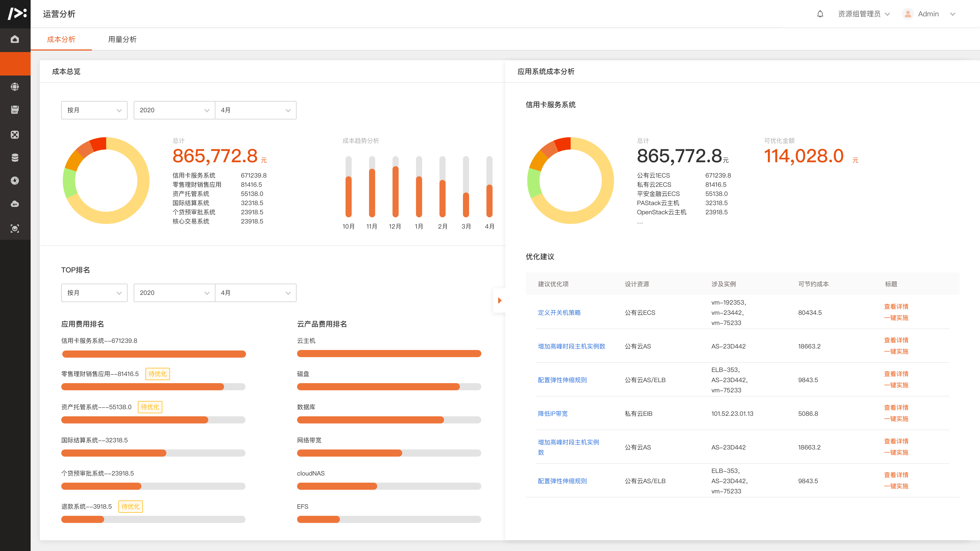Click the notification bell icon
980x551 pixels.
coord(820,14)
